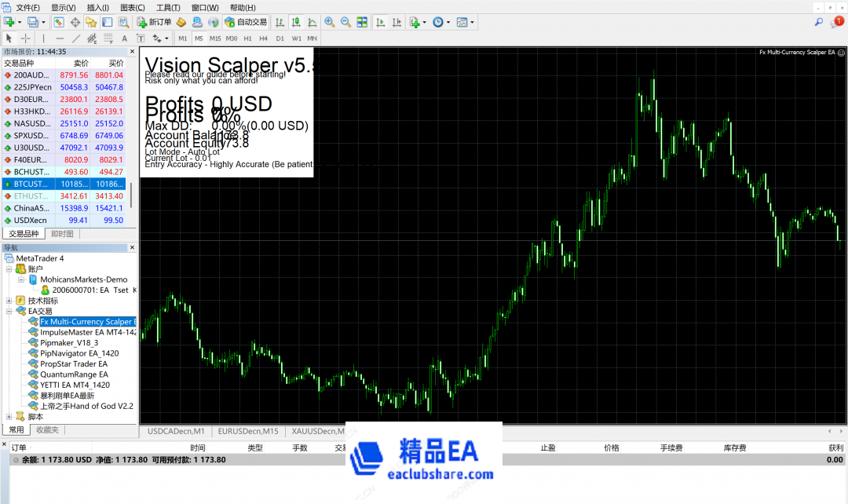Viewport: 848px width, 504px height.
Task: Select the text label 'A' tool
Action: click(x=125, y=38)
